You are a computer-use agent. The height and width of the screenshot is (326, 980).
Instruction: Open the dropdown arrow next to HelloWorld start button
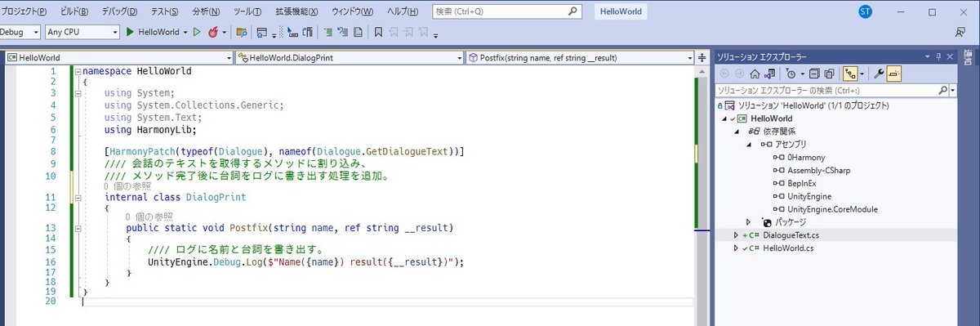pos(185,32)
